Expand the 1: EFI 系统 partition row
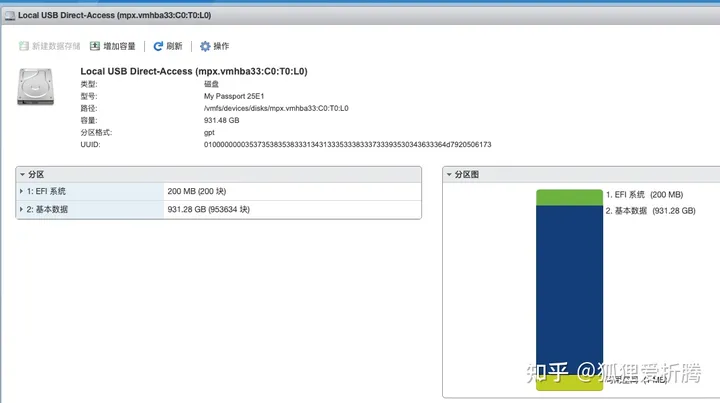This screenshot has height=403, width=720. [22, 190]
